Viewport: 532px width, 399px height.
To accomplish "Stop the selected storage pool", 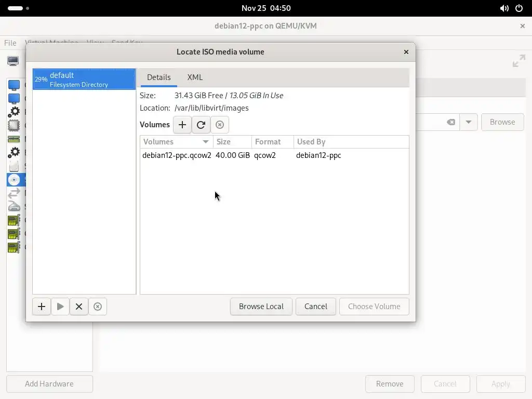I will point(79,307).
